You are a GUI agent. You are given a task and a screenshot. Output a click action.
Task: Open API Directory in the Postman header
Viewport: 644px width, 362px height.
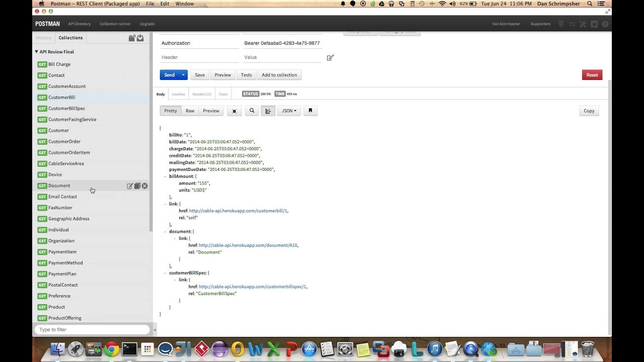(79, 24)
